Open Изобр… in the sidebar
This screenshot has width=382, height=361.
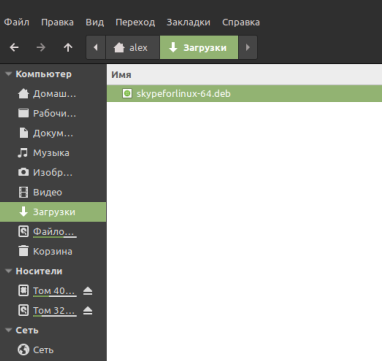[x=53, y=173]
